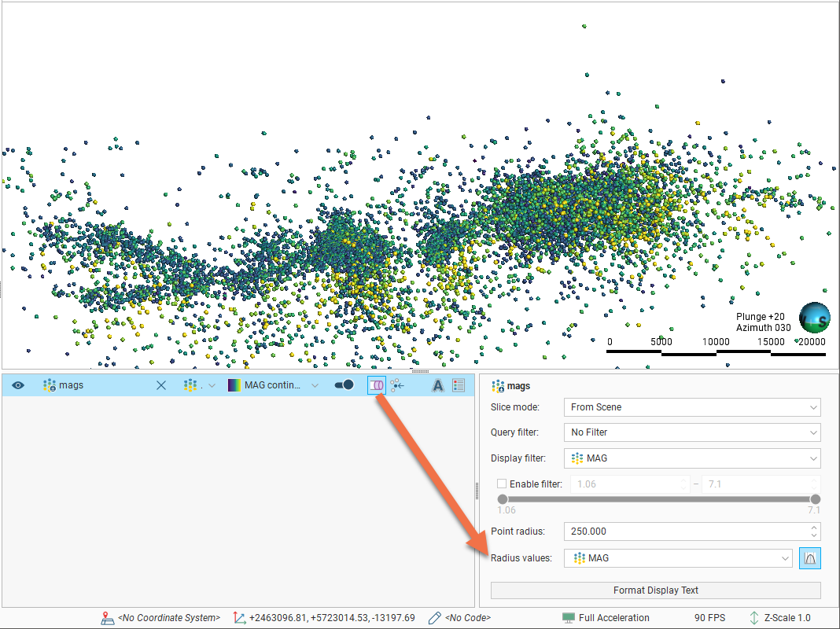Screen dimensions: 840x629
Task: Click the Z-Scale icon in status bar
Action: tap(754, 618)
